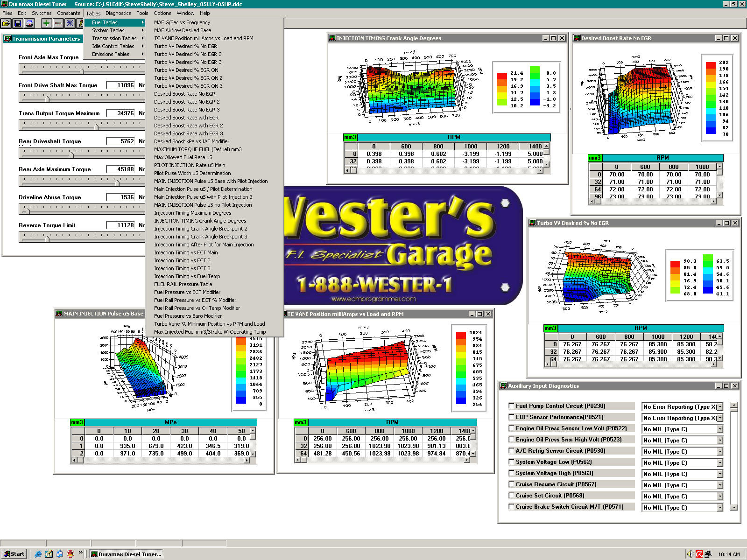Click the Start button
This screenshot has width=747, height=560.
click(x=14, y=554)
